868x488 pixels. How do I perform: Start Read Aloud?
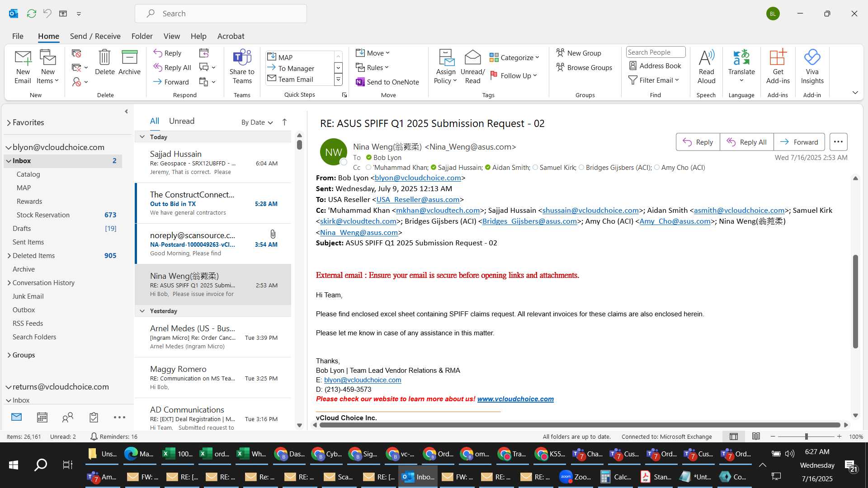point(706,67)
